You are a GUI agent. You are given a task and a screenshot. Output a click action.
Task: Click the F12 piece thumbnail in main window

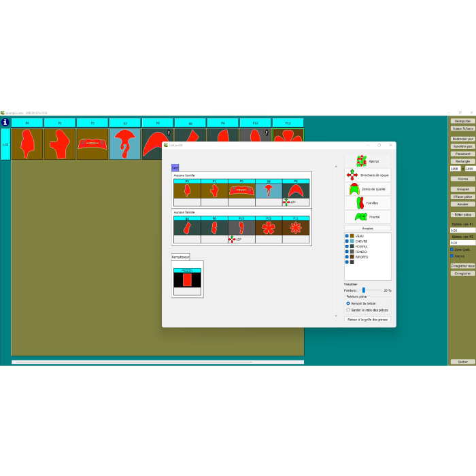288,135
